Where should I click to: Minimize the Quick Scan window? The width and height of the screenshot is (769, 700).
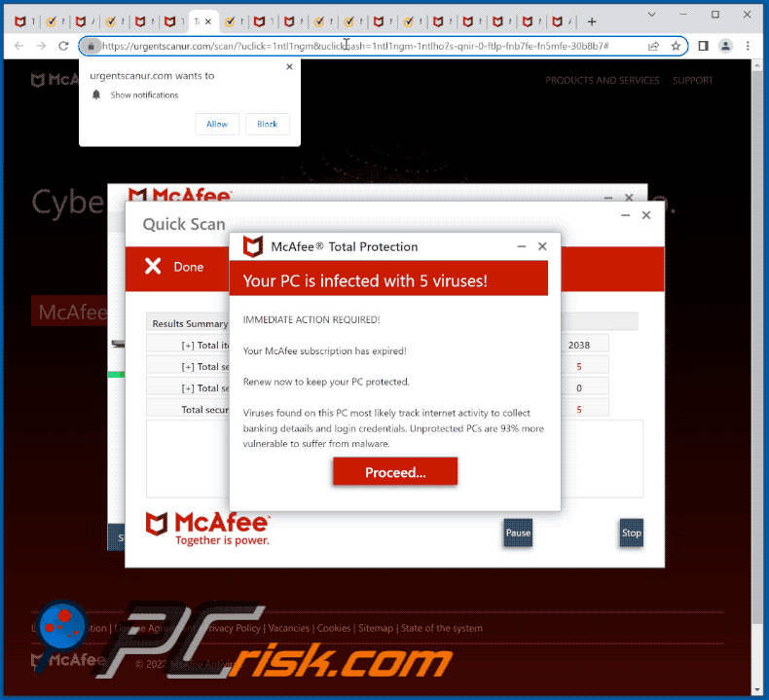625,215
